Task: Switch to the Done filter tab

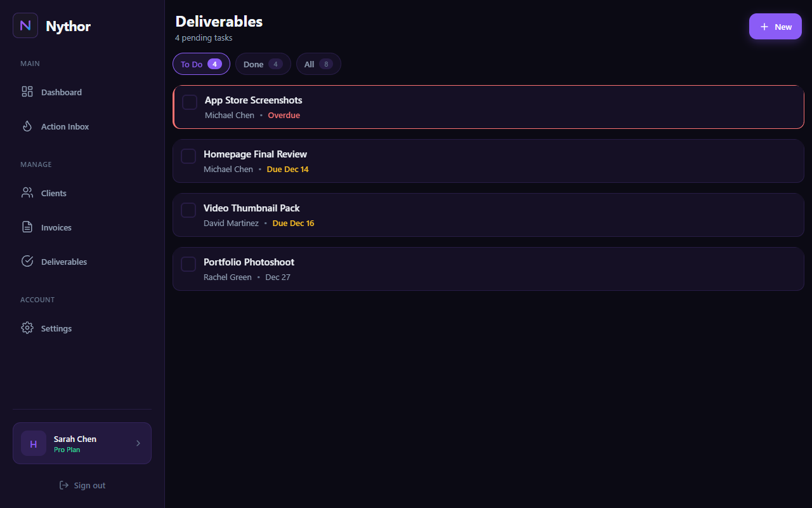Action: pos(263,63)
